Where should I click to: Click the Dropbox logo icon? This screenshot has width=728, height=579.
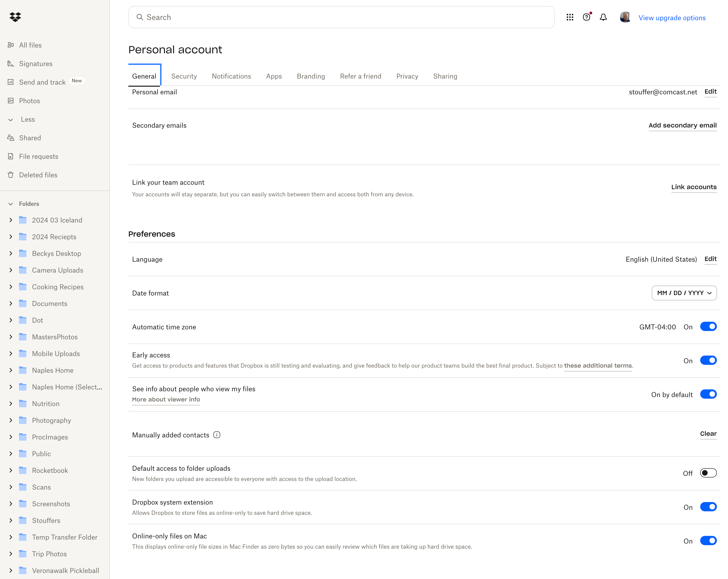15,17
